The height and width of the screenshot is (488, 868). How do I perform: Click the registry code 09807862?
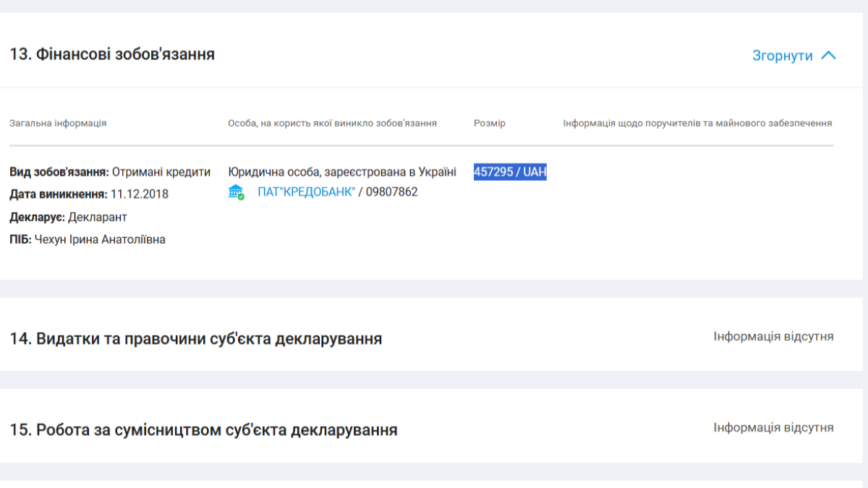pos(392,192)
